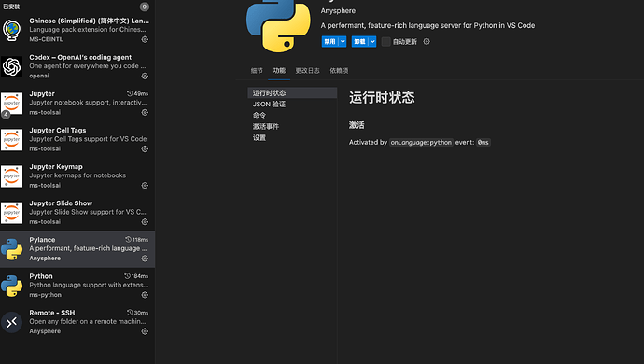Viewport: 644px width, 364px height.
Task: Select 命令 in the features list
Action: pos(292,115)
